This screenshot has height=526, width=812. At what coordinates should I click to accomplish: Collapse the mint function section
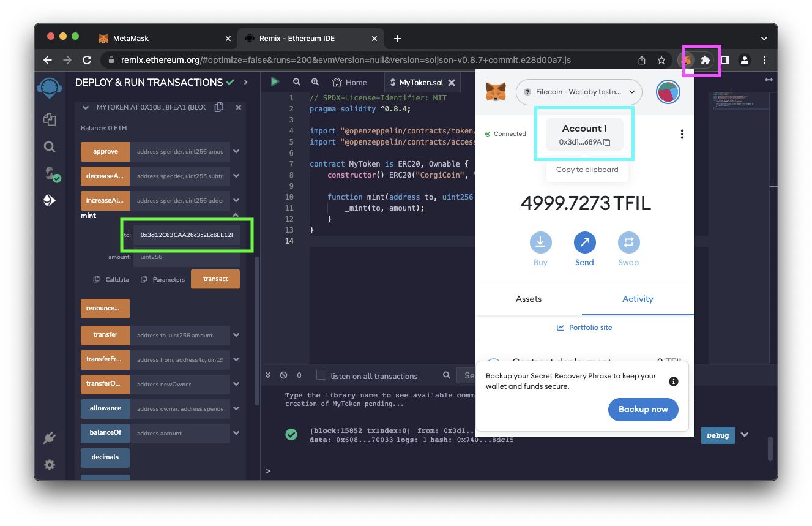click(x=236, y=216)
